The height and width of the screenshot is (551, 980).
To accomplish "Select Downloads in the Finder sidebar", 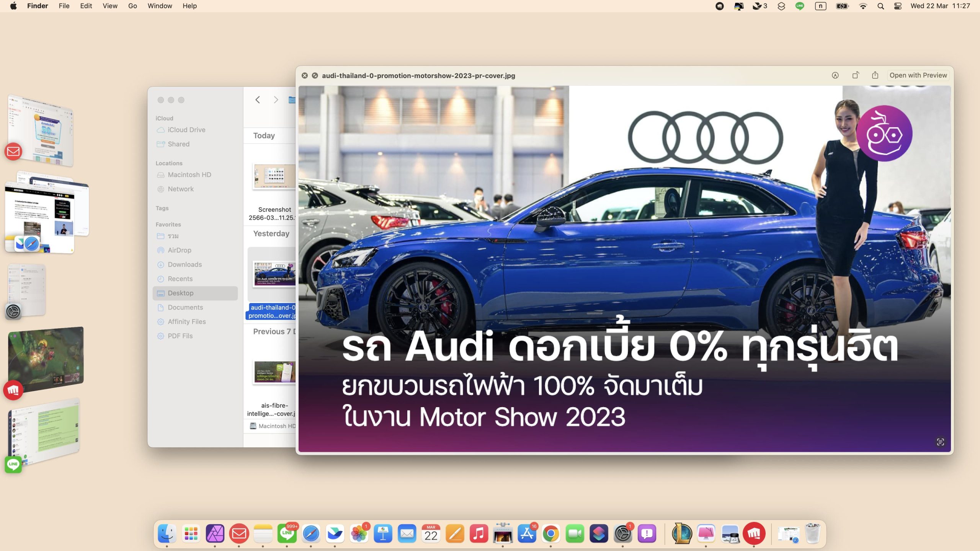I will (185, 264).
